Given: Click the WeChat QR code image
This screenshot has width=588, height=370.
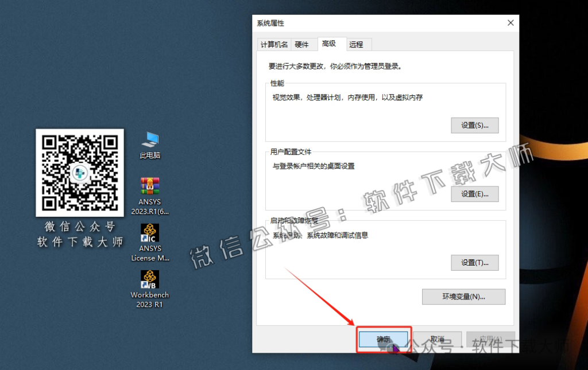Looking at the screenshot, I should pyautogui.click(x=79, y=173).
